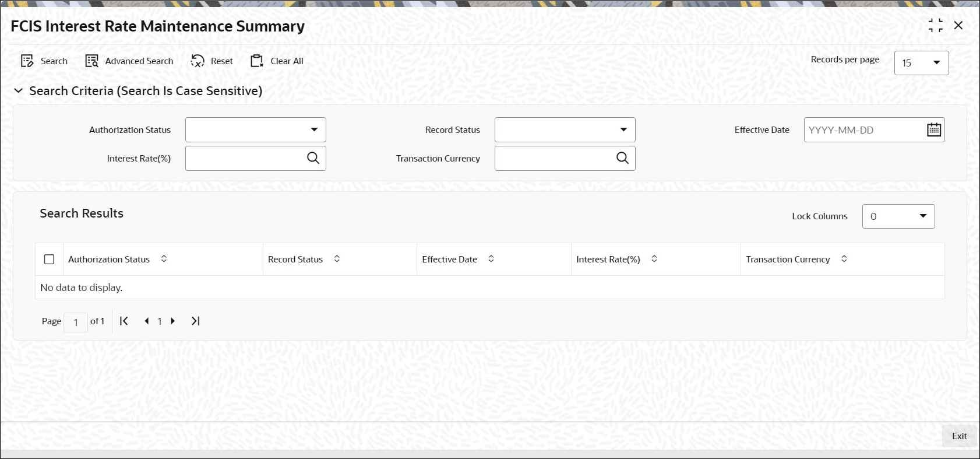Screen dimensions: 980x459
Task: Click the Authorization Status column header label
Action: pyautogui.click(x=109, y=260)
